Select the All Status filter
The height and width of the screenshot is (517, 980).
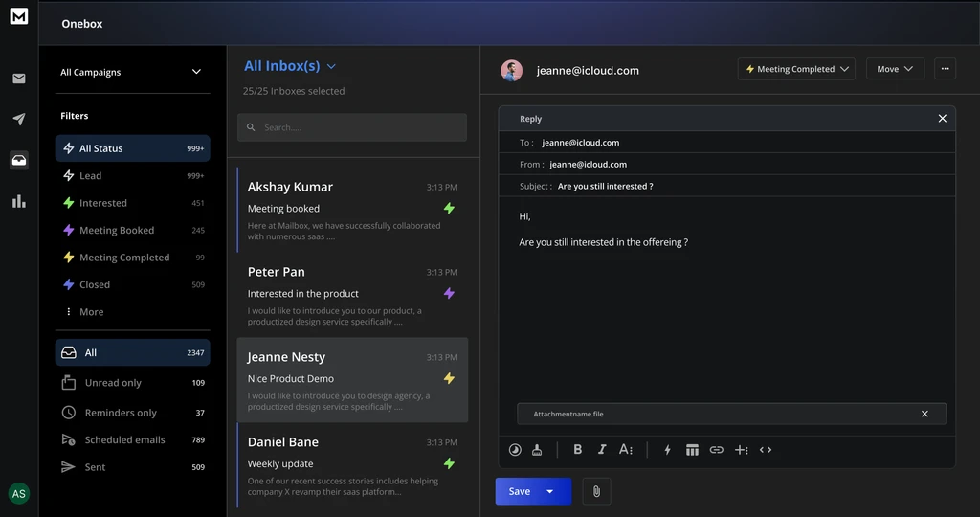click(132, 148)
